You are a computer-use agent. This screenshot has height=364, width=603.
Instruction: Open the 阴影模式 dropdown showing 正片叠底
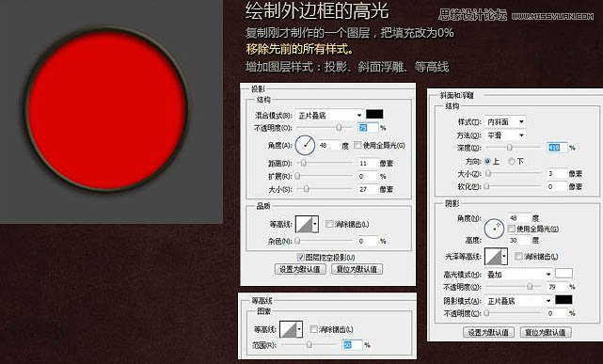(x=518, y=301)
